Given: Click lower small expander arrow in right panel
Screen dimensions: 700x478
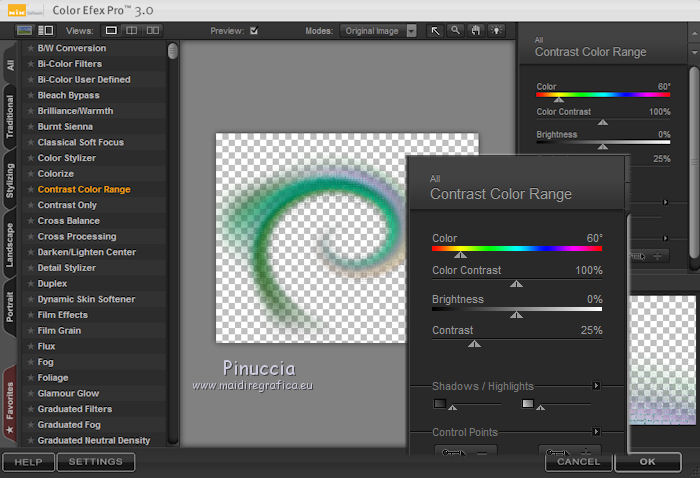Looking at the screenshot, I should point(665,238).
